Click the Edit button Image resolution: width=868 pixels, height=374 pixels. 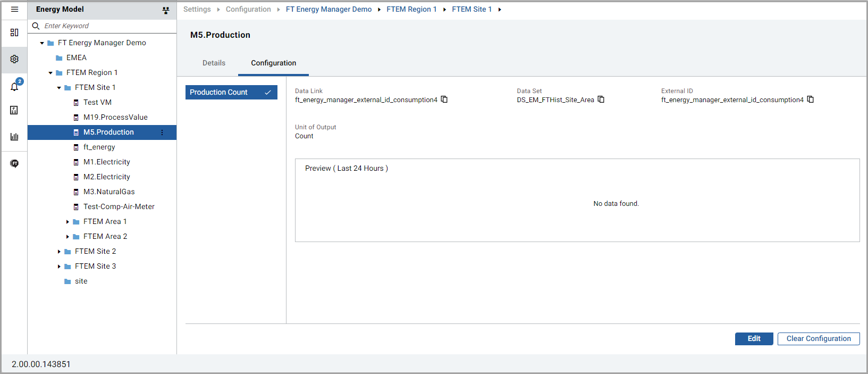(x=754, y=339)
